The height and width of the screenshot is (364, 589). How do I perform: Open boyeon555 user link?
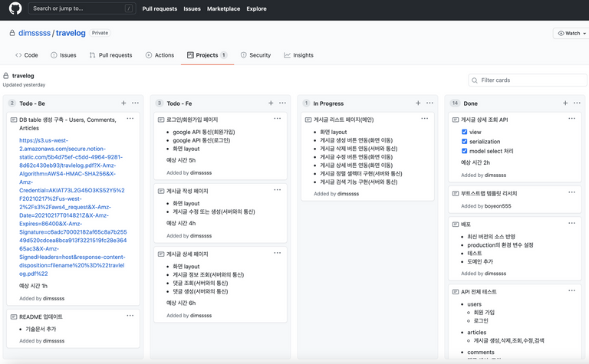pos(498,206)
